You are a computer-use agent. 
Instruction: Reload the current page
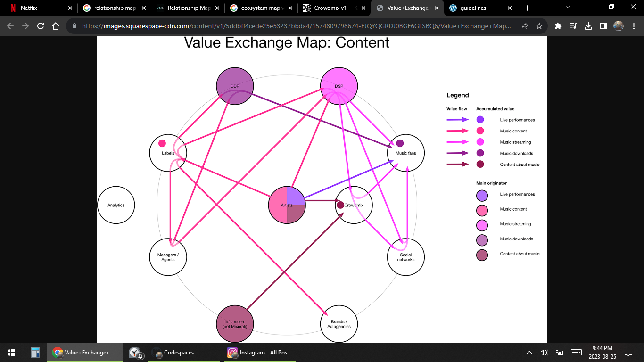pyautogui.click(x=41, y=26)
